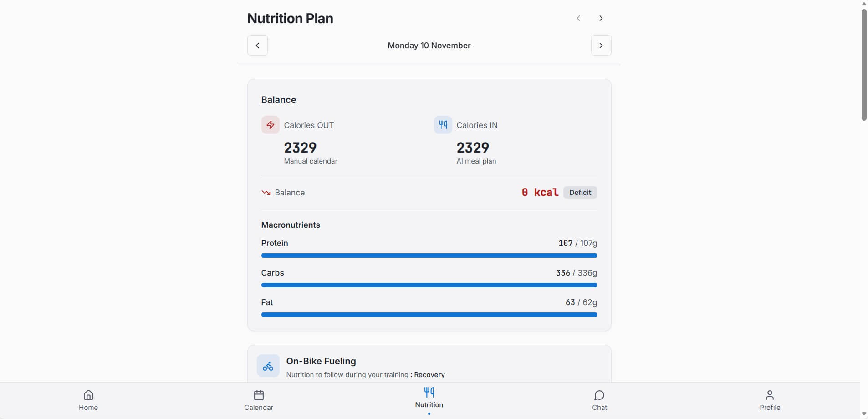
Task: Click the Deficit badge
Action: coord(580,193)
